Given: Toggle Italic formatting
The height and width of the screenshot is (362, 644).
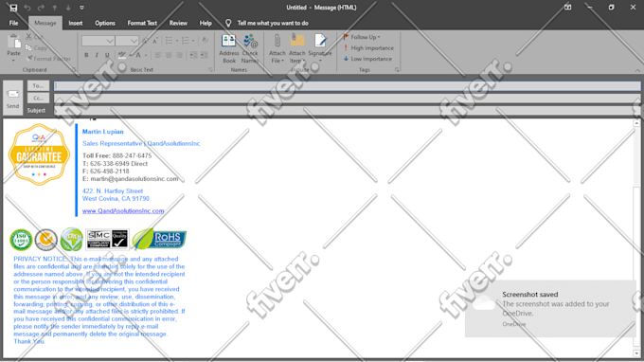Looking at the screenshot, I should 97,55.
